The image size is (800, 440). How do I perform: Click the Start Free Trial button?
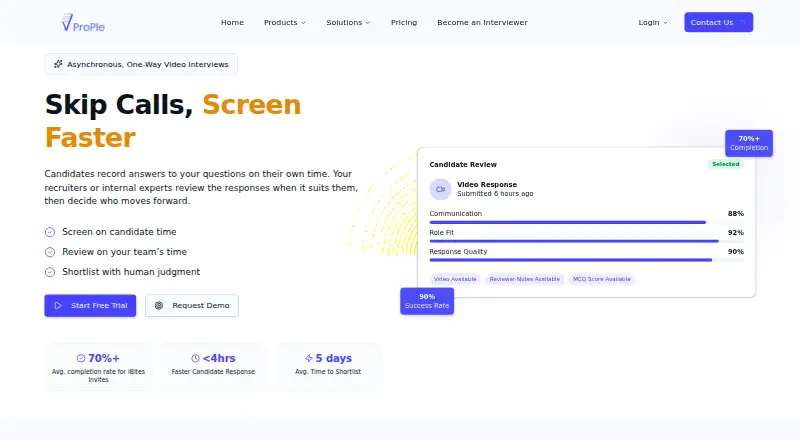tap(90, 306)
